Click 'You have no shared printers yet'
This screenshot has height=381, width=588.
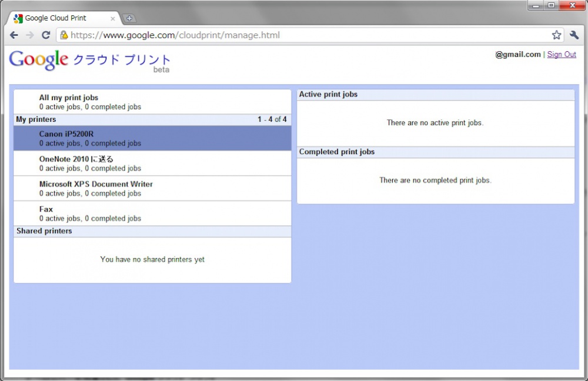[x=152, y=259]
